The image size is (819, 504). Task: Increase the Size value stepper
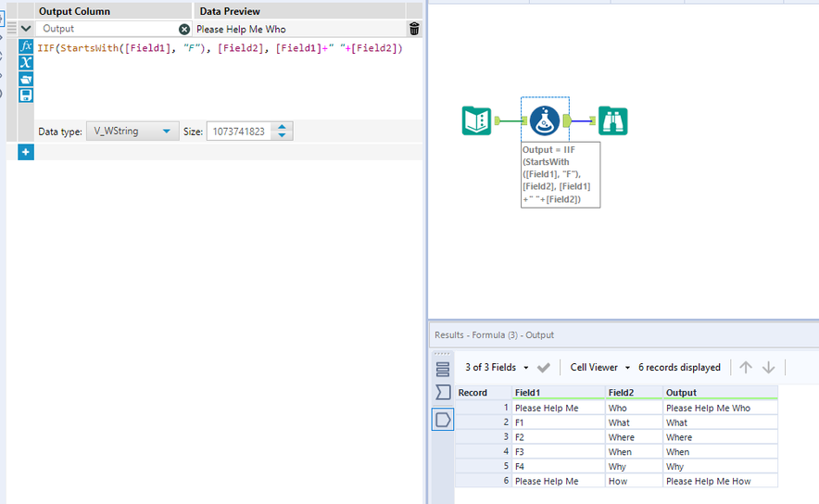pos(283,127)
